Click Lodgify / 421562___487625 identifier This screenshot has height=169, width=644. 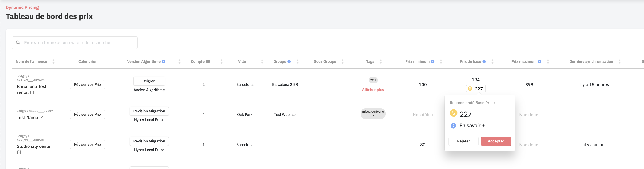tap(31, 78)
